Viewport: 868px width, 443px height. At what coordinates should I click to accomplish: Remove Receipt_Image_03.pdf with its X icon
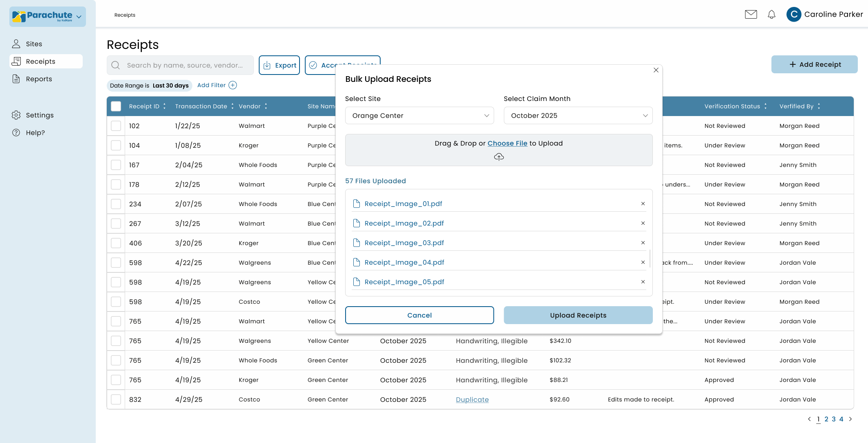pos(643,243)
